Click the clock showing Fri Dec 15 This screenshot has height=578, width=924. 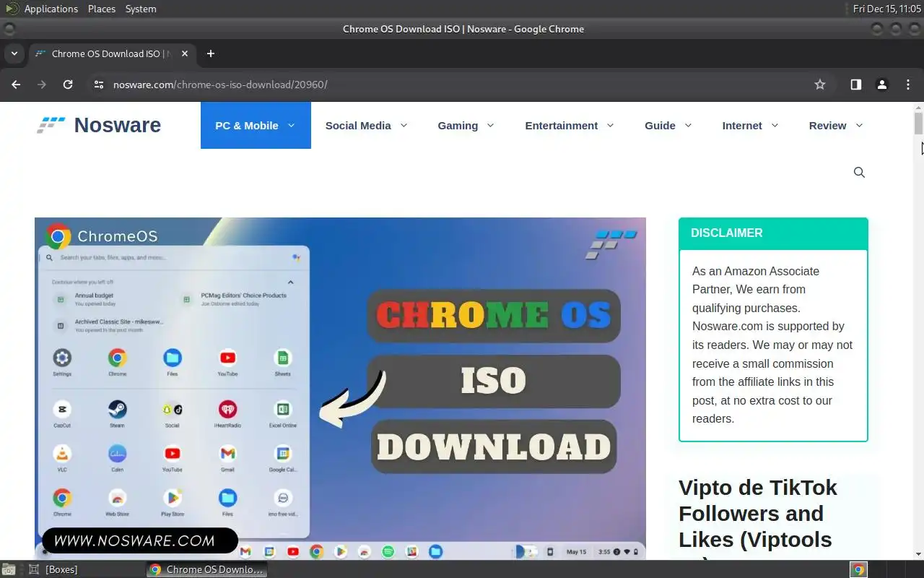887,9
